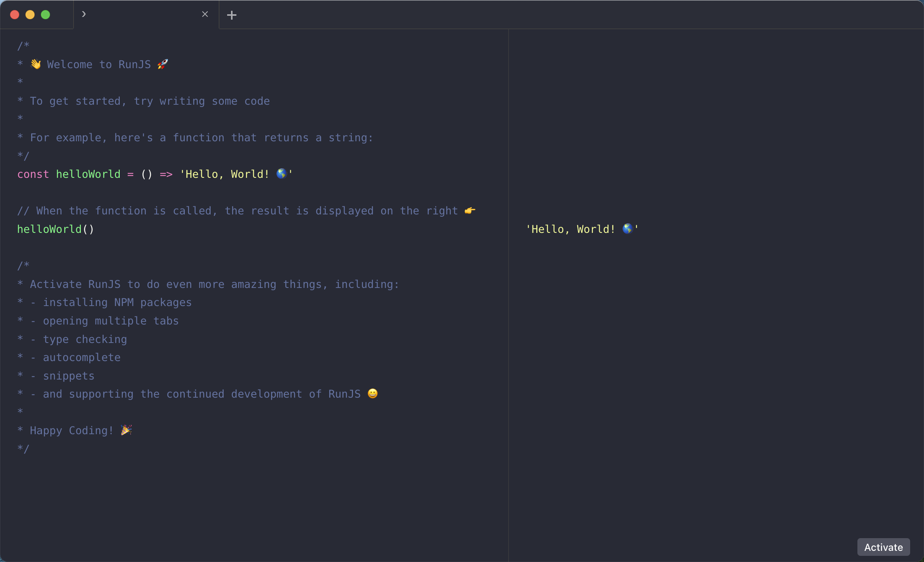Click the green fullscreen window button
924x562 pixels.
pyautogui.click(x=45, y=15)
